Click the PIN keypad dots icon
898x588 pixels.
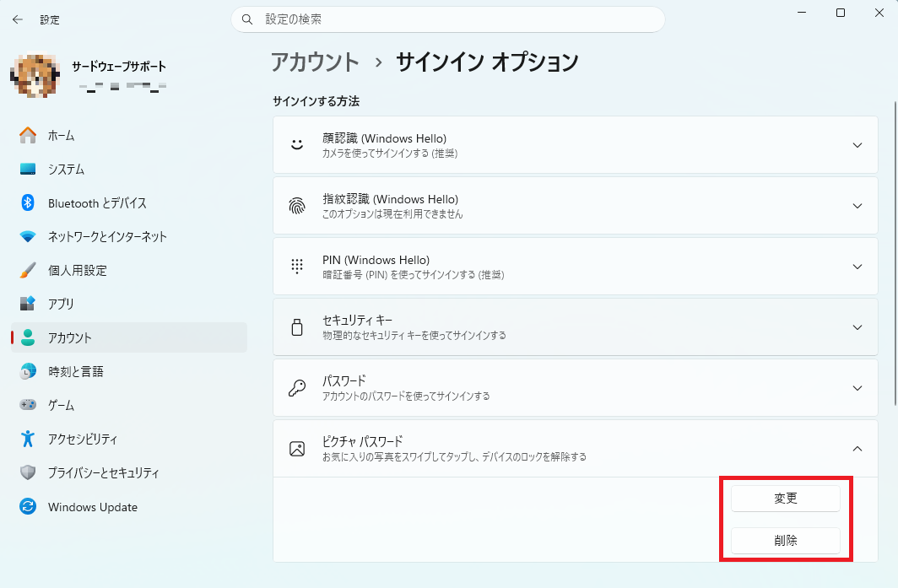297,267
